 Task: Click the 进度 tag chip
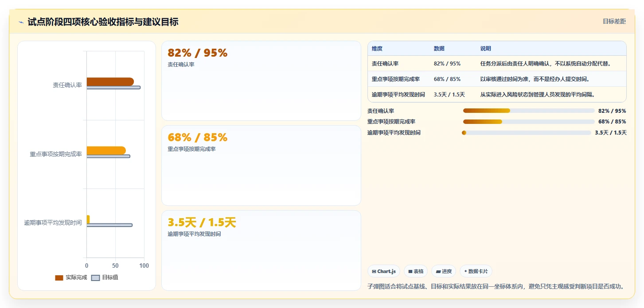(x=444, y=271)
